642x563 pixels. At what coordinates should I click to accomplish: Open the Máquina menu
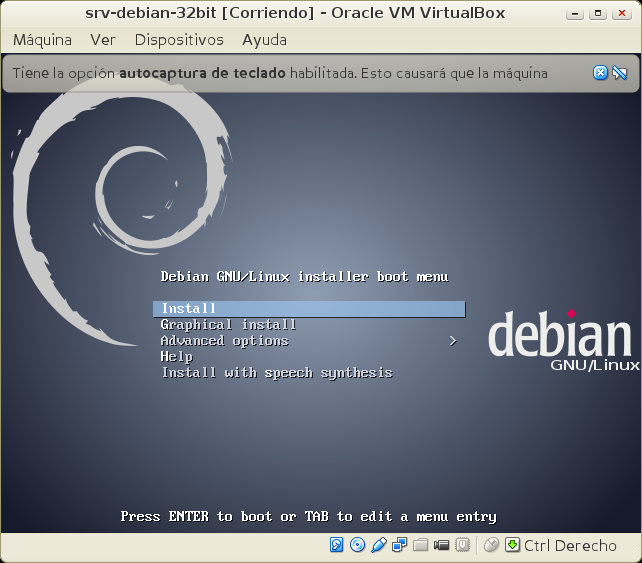coord(42,40)
